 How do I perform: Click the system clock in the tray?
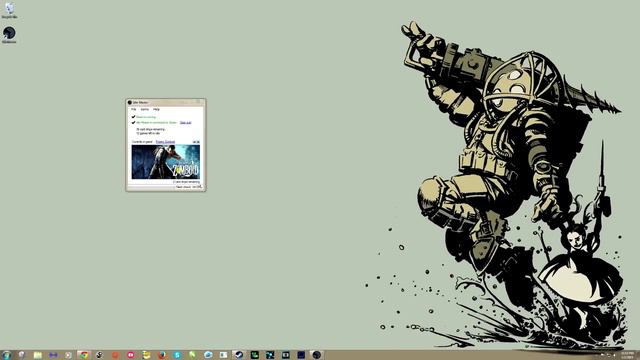pyautogui.click(x=628, y=355)
